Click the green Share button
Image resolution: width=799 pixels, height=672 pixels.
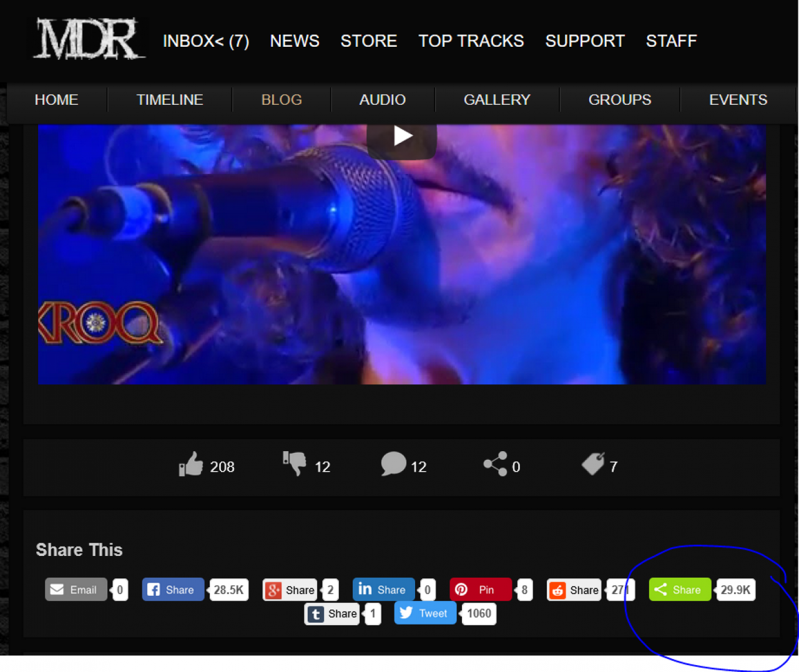[x=680, y=590]
